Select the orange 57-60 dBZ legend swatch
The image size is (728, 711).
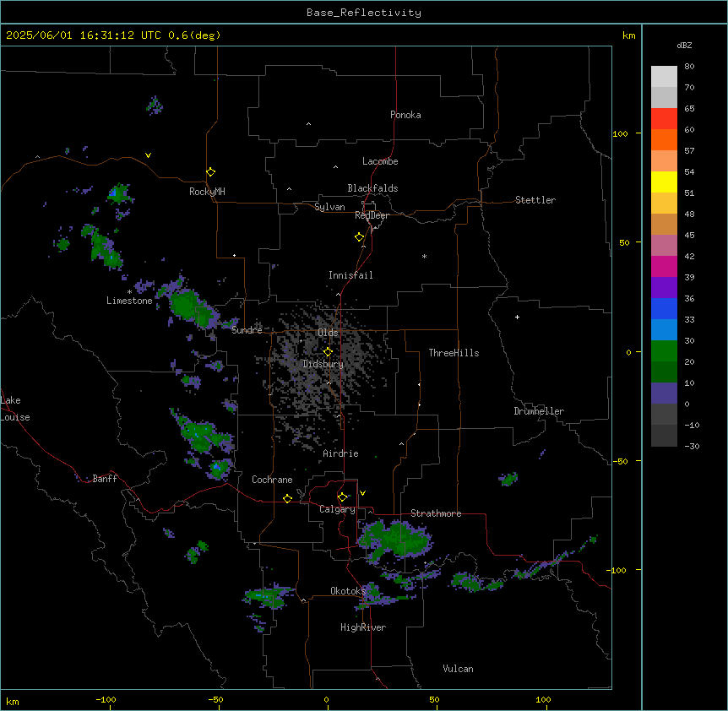[x=664, y=139]
